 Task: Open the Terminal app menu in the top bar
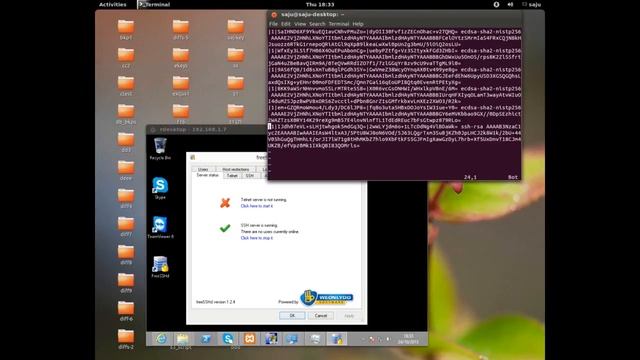(x=154, y=4)
